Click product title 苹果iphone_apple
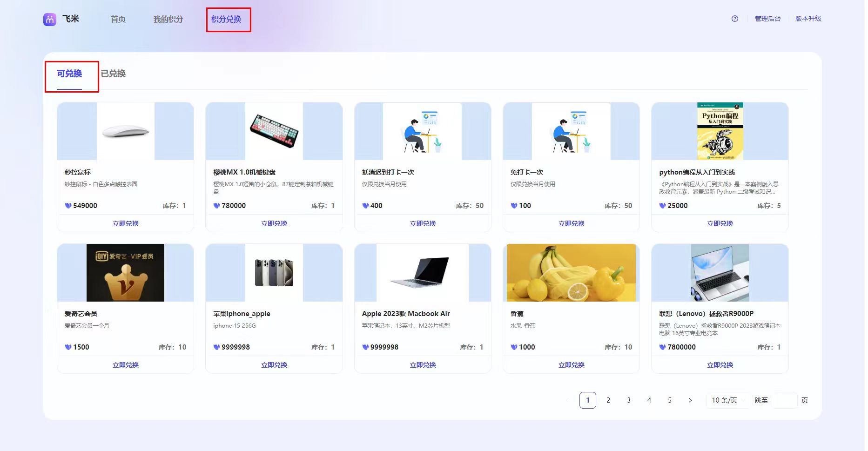 coord(242,314)
